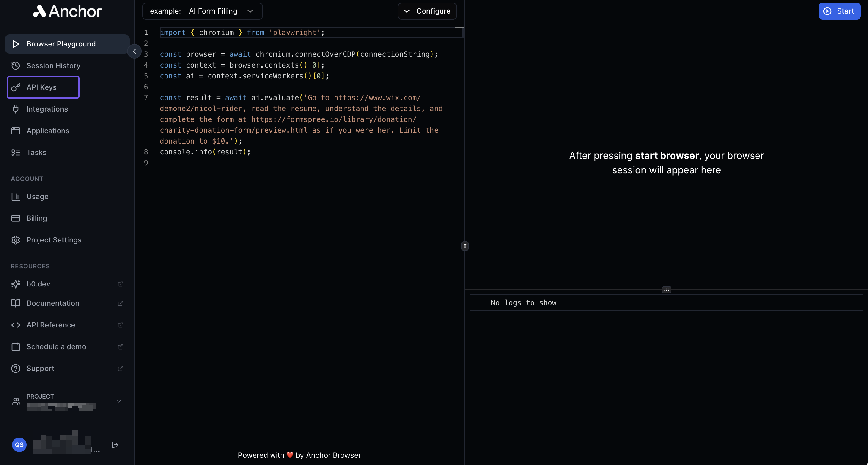Open the Documentation external link
Screen dimensions: 868x465
(x=53, y=303)
